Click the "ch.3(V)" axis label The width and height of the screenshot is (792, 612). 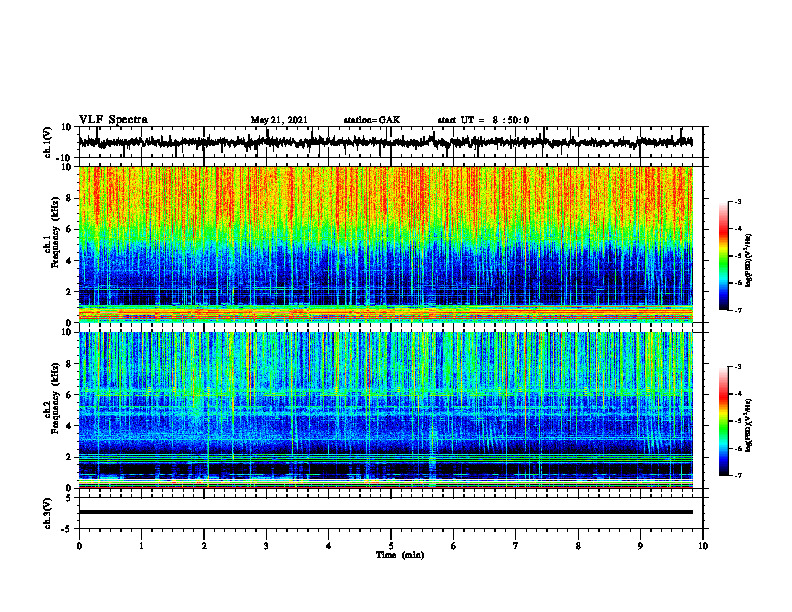pyautogui.click(x=48, y=513)
